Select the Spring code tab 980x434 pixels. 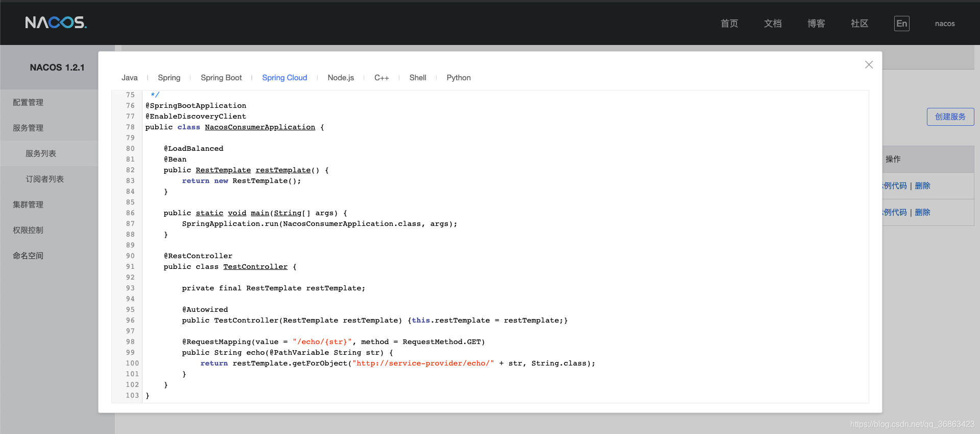(169, 78)
